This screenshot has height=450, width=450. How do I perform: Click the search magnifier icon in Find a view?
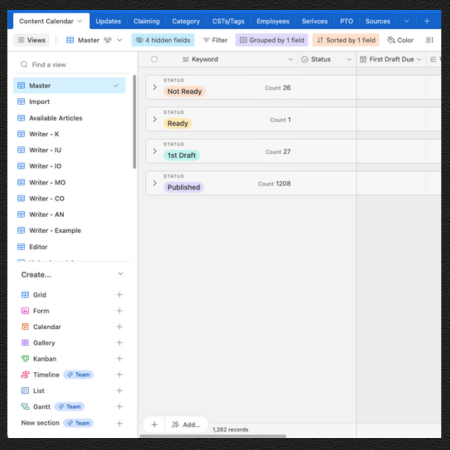coord(24,64)
